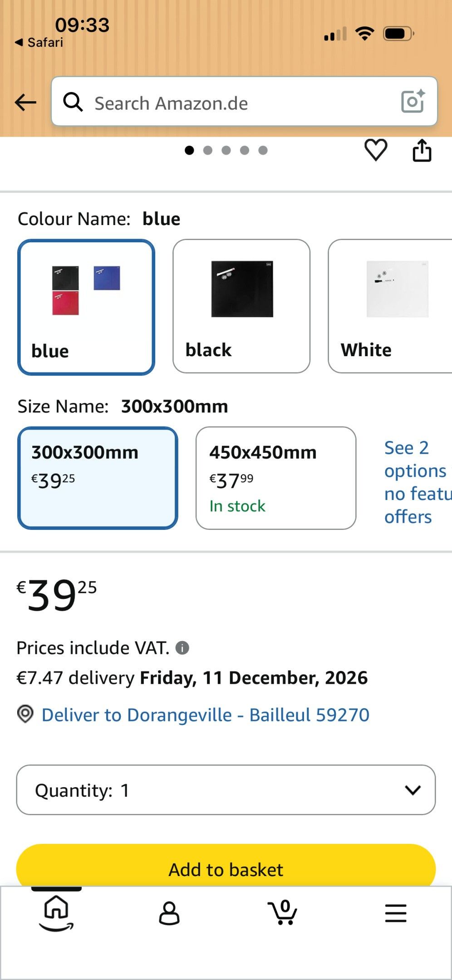Screen dimensions: 452x980
Task: Open camera lens search icon
Action: pyautogui.click(x=413, y=101)
